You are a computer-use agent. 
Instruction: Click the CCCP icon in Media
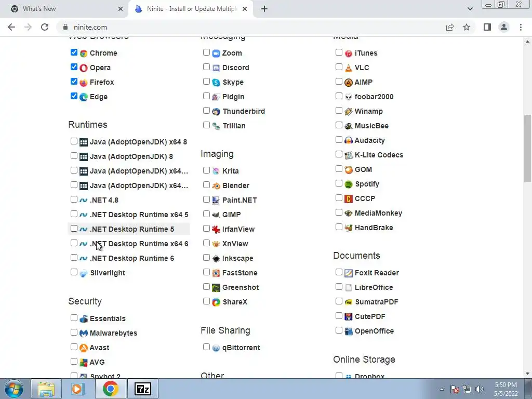coord(349,199)
